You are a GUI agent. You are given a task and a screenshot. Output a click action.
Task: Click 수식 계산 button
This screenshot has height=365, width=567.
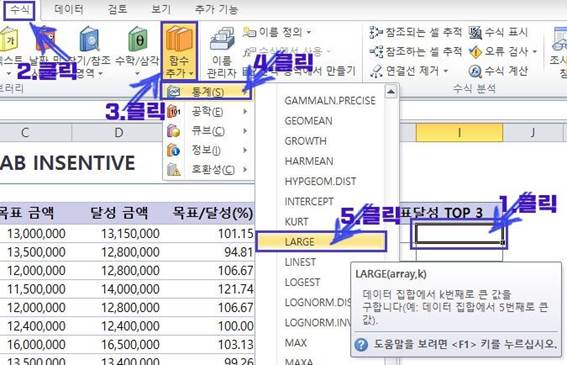click(x=498, y=71)
